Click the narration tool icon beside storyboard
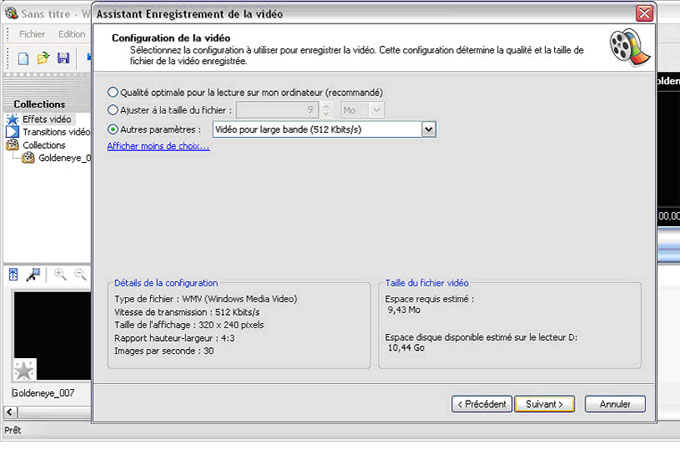The height and width of the screenshot is (455, 680). [33, 274]
